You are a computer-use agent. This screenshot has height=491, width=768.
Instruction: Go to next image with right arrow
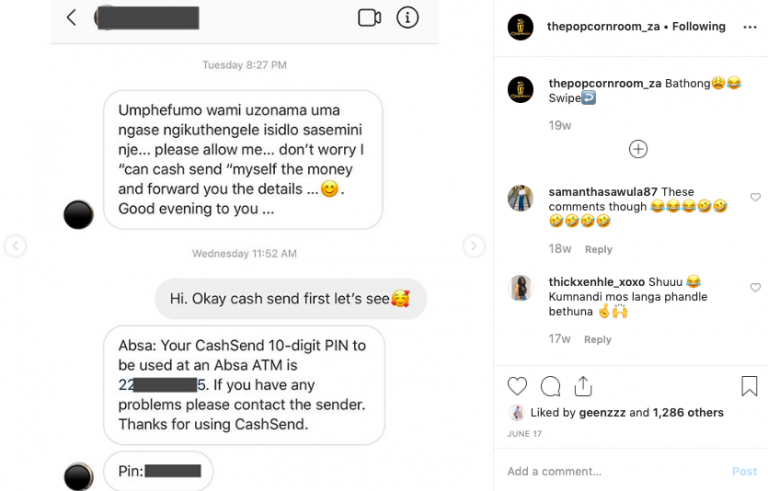pyautogui.click(x=474, y=246)
